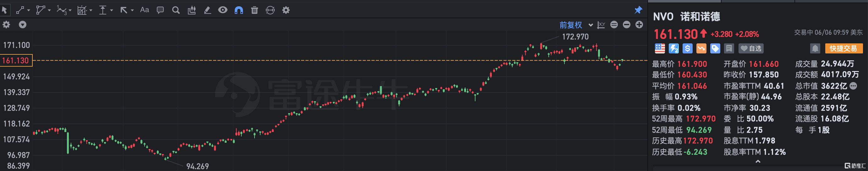
Task: Click the 171.100 price axis label
Action: (17, 45)
